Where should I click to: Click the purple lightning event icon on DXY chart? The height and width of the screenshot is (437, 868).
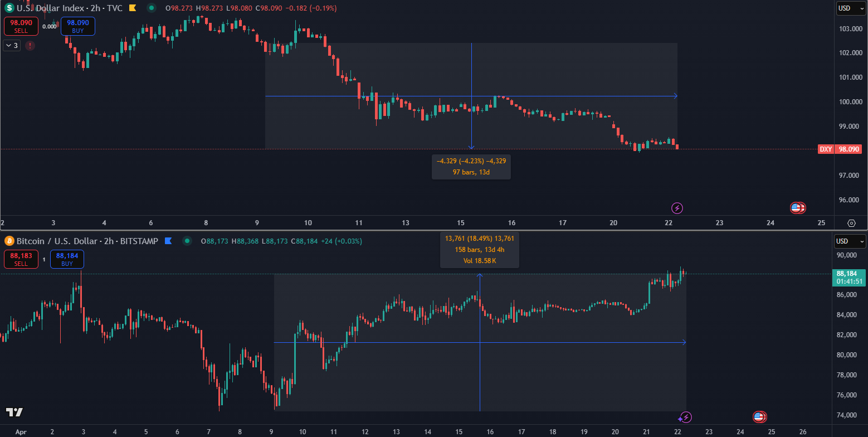677,208
